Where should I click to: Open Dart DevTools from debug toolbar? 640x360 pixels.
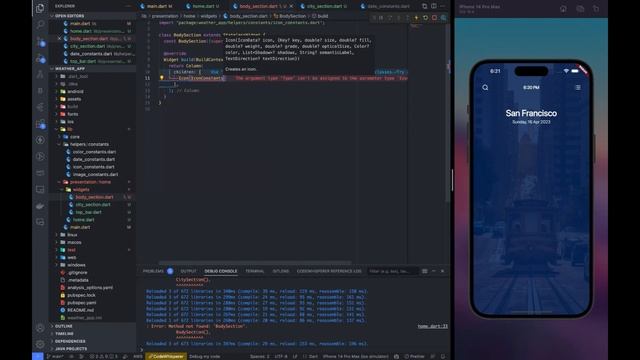(443, 18)
